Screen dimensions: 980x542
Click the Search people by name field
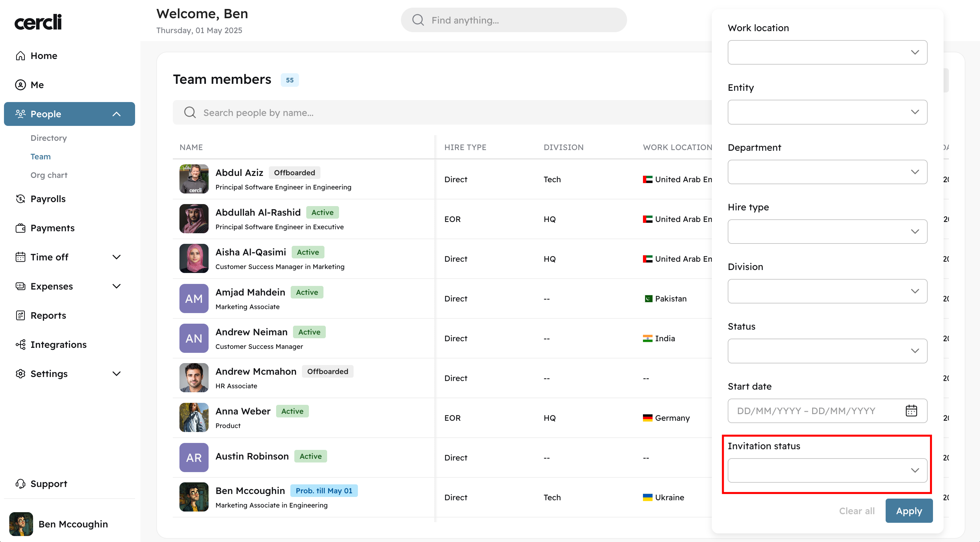coord(441,113)
